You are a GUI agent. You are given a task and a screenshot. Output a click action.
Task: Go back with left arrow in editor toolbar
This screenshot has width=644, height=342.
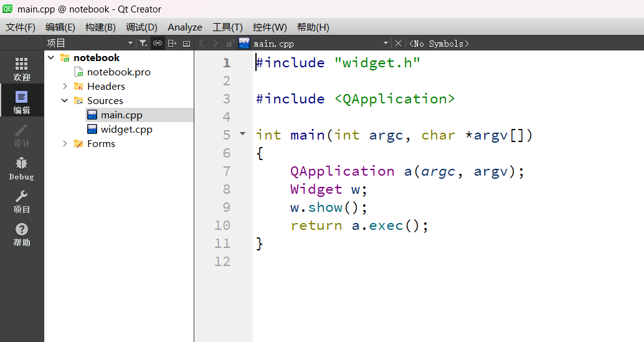[x=201, y=43]
